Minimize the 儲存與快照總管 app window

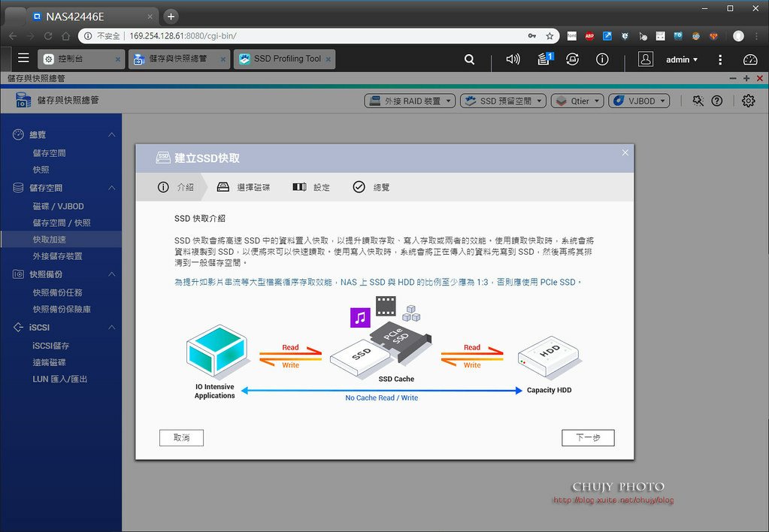733,78
